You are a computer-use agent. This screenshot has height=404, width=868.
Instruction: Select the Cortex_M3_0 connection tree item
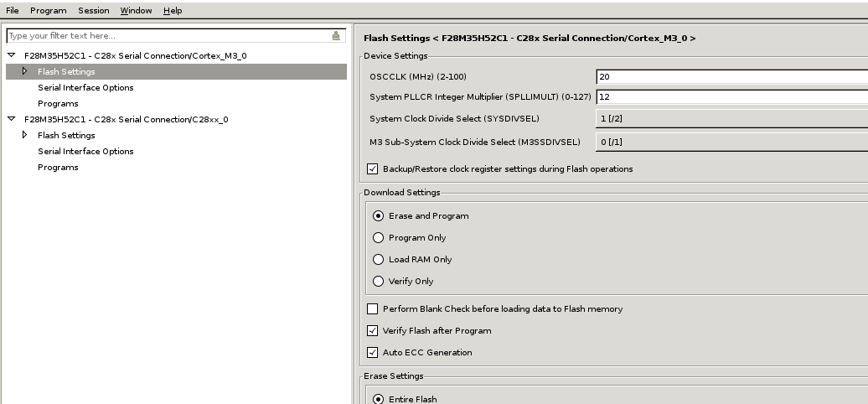(x=136, y=56)
